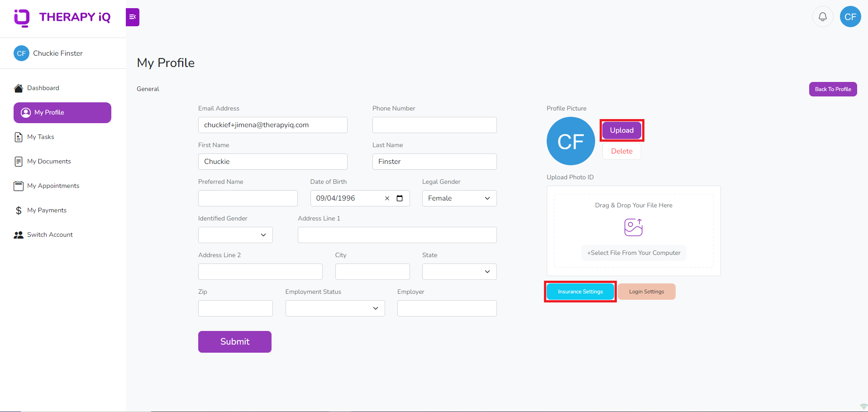Select the dollar icon for My Payments

pos(18,210)
